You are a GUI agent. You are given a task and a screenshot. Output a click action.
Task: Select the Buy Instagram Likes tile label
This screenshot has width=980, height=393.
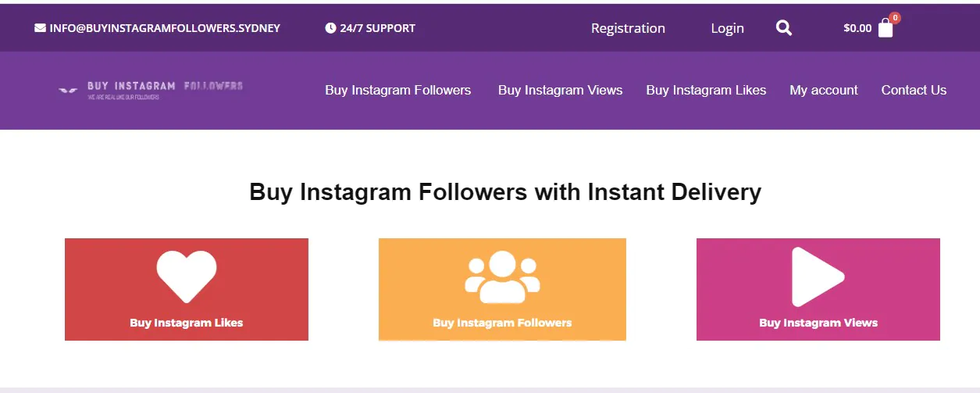pos(187,323)
